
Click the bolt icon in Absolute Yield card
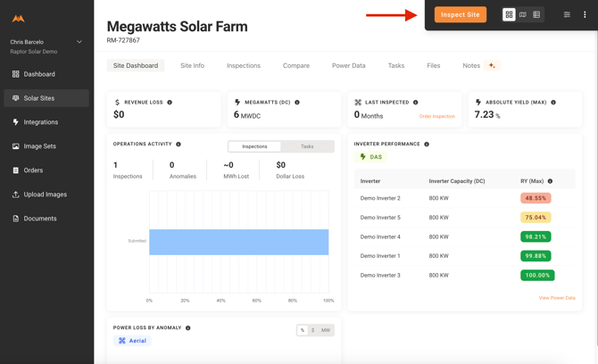[x=478, y=102]
